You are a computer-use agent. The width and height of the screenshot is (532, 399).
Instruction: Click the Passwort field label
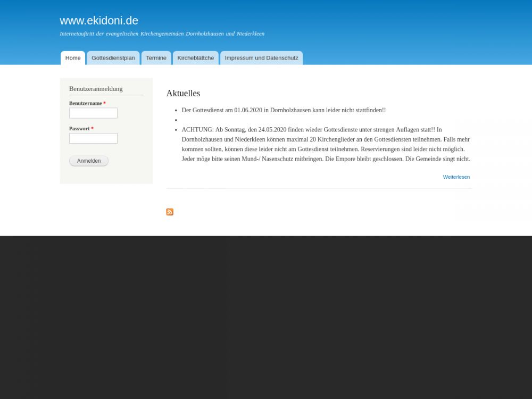pyautogui.click(x=79, y=129)
